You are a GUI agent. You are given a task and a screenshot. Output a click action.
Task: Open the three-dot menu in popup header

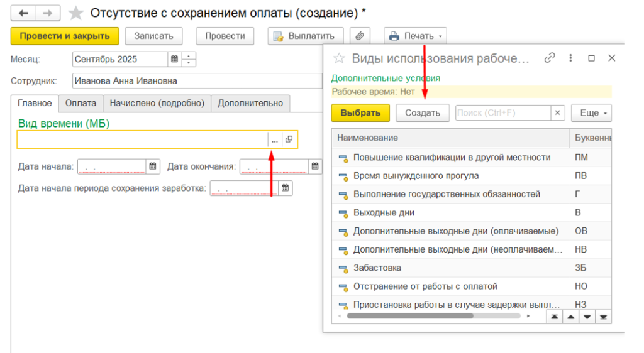[570, 58]
